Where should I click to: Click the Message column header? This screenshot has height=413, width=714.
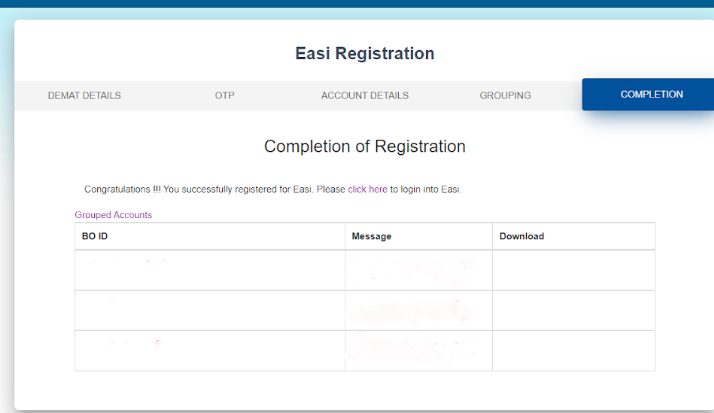pyautogui.click(x=371, y=236)
